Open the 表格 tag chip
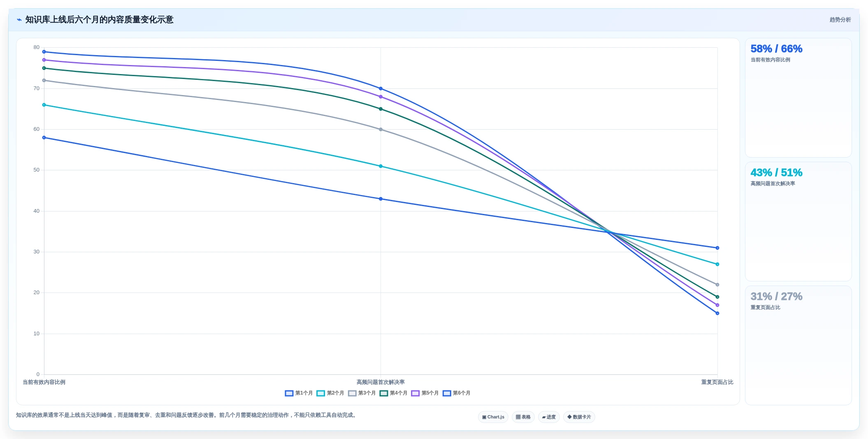868x439 pixels. (x=523, y=417)
